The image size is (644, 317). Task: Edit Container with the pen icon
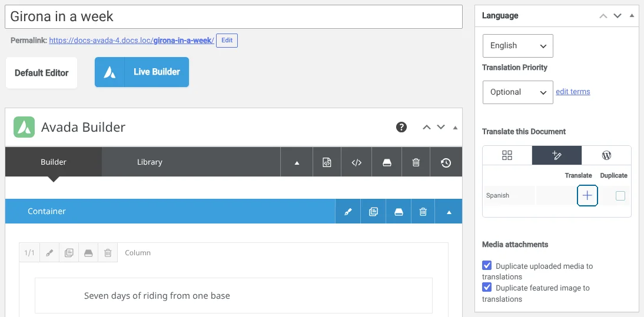pos(348,212)
